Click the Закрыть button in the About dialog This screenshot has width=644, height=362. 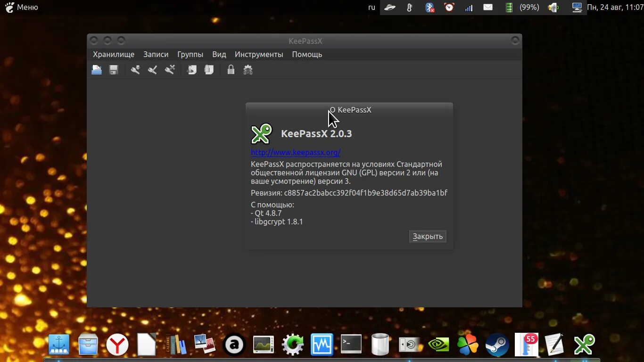tap(428, 236)
